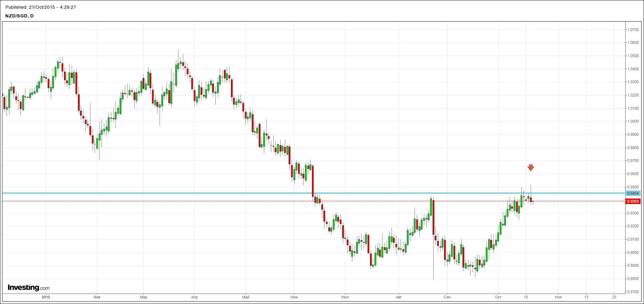The image size is (644, 304).
Task: Click the 0.9300 price axis label
Action: [x=632, y=213]
